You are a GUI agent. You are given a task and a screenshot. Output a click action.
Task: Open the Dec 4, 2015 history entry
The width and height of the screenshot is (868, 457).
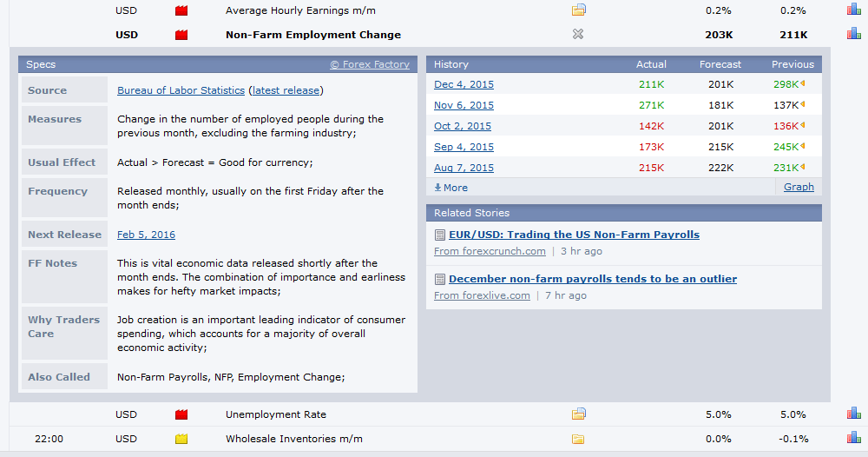pyautogui.click(x=464, y=84)
